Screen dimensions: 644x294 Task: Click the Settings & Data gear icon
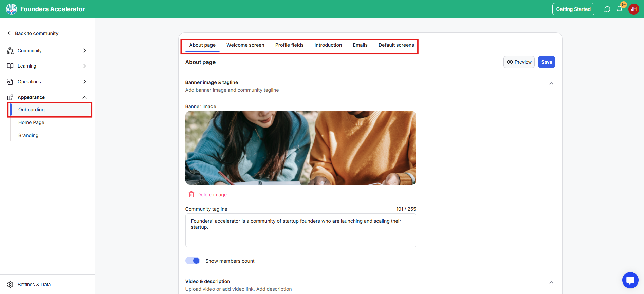[10, 285]
